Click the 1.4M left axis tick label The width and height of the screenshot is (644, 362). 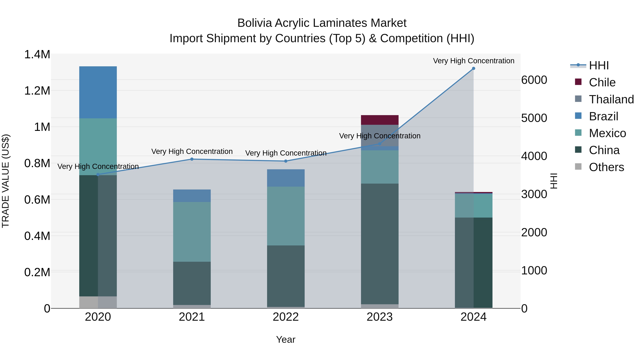coord(37,55)
